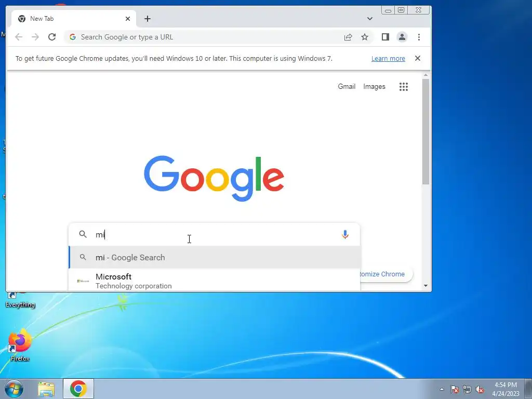Click the browser forward arrow
This screenshot has height=399, width=532.
pyautogui.click(x=35, y=37)
